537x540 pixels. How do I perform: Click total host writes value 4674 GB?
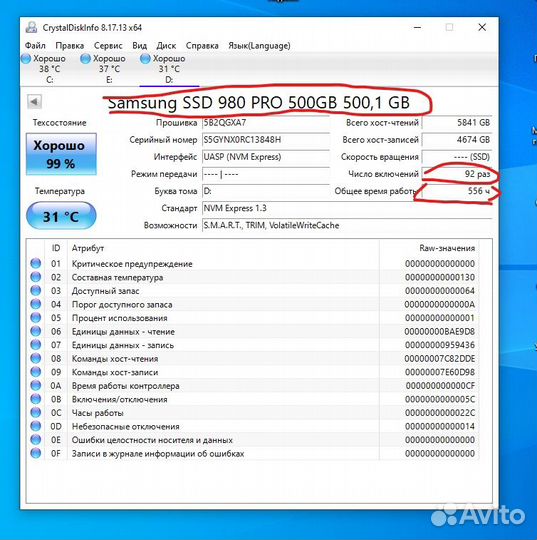pyautogui.click(x=457, y=140)
